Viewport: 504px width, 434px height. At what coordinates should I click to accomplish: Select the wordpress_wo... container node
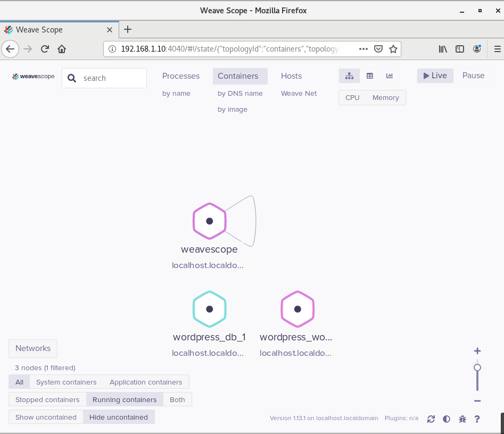(298, 309)
